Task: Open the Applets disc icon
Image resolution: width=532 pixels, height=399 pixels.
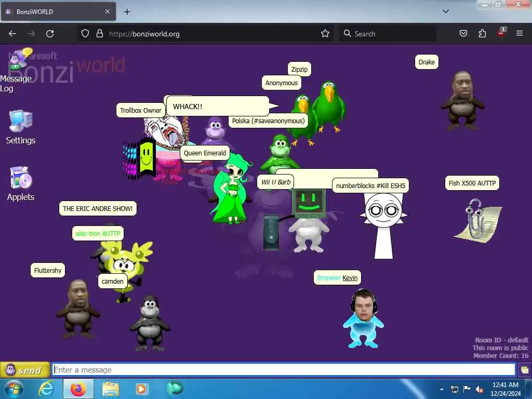Action: 21,184
